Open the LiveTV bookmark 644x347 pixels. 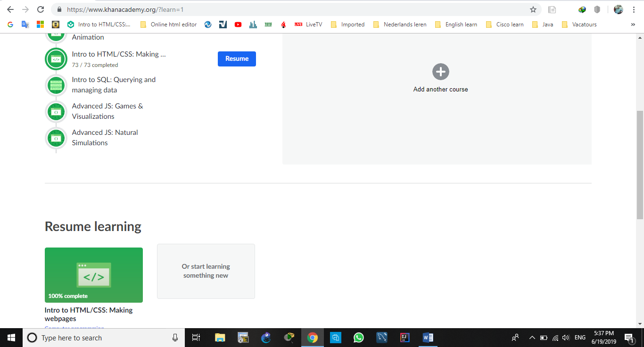(x=308, y=25)
